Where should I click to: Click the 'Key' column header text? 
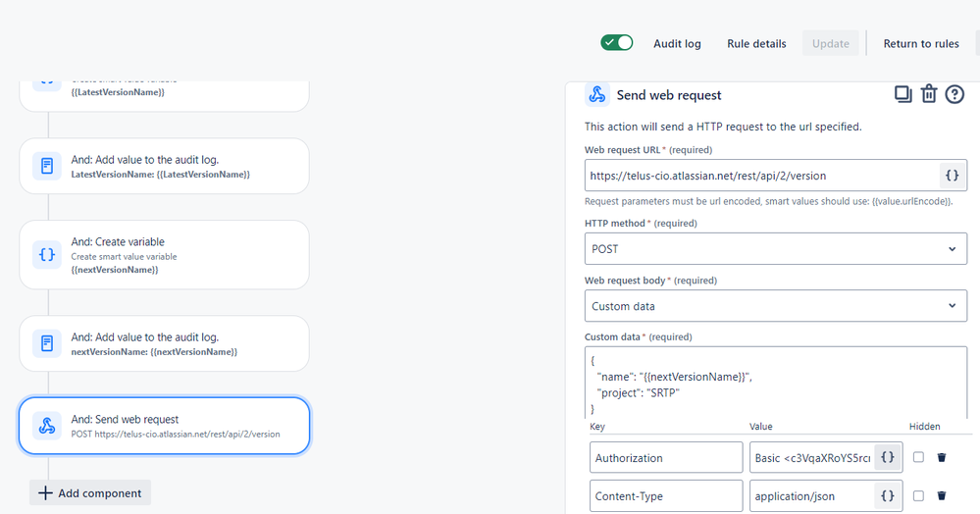596,427
